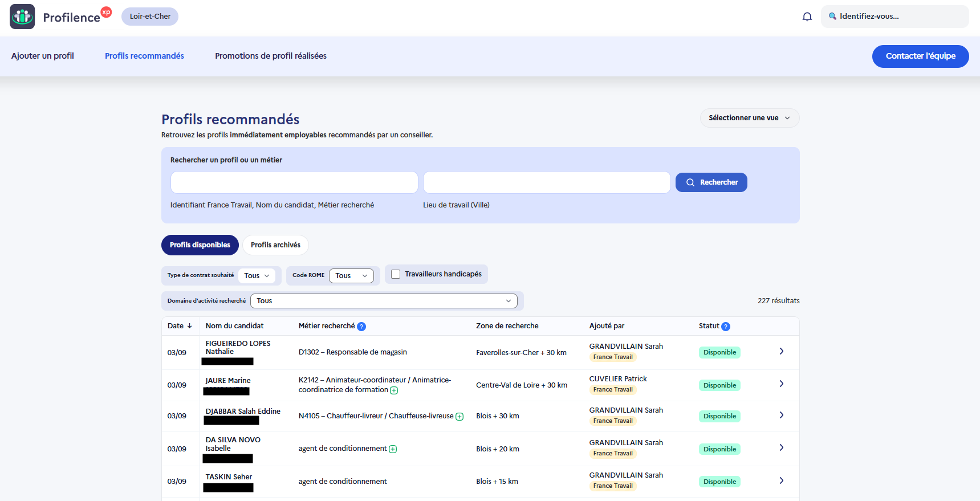Expand the plus icon on the Chauffeur-livreur job
The width and height of the screenshot is (980, 501).
459,417
